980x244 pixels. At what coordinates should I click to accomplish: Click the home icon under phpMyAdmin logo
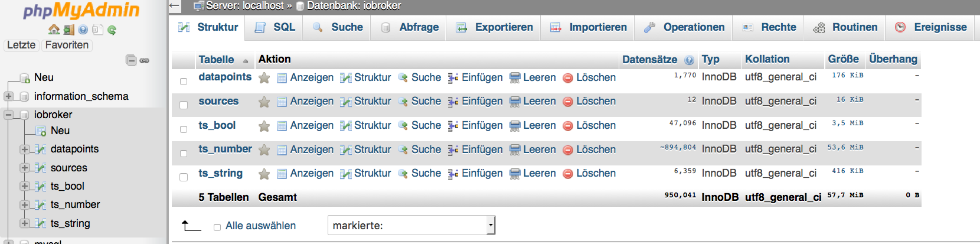pos(54,30)
